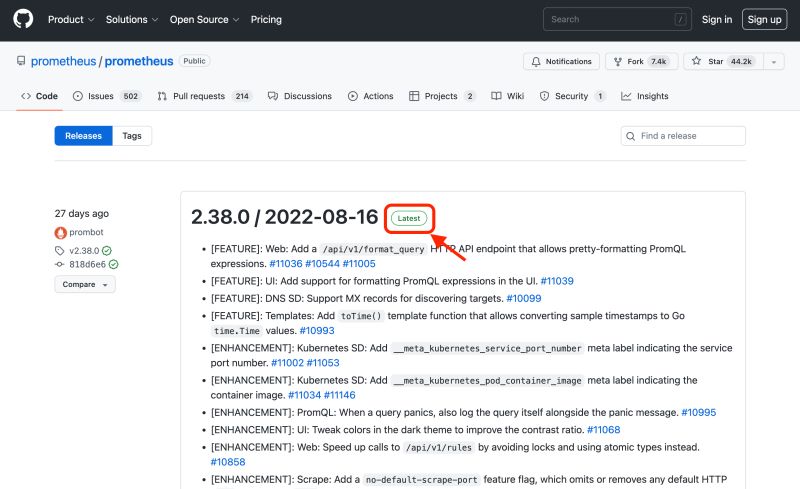
Task: Open the Issues tab
Action: click(106, 96)
